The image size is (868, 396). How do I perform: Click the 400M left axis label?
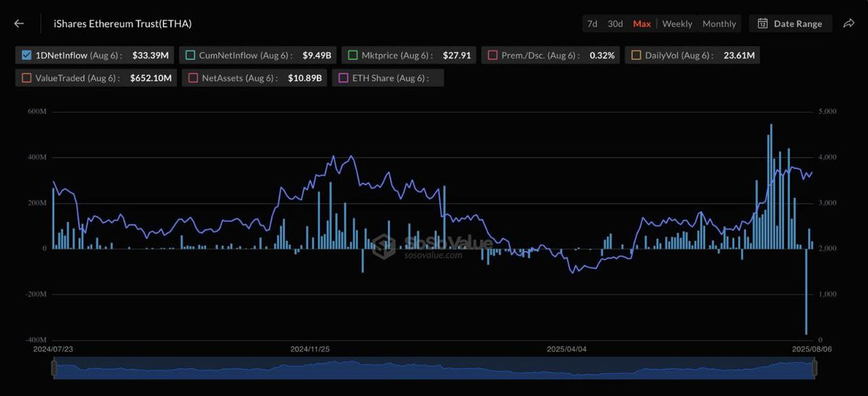pos(37,157)
